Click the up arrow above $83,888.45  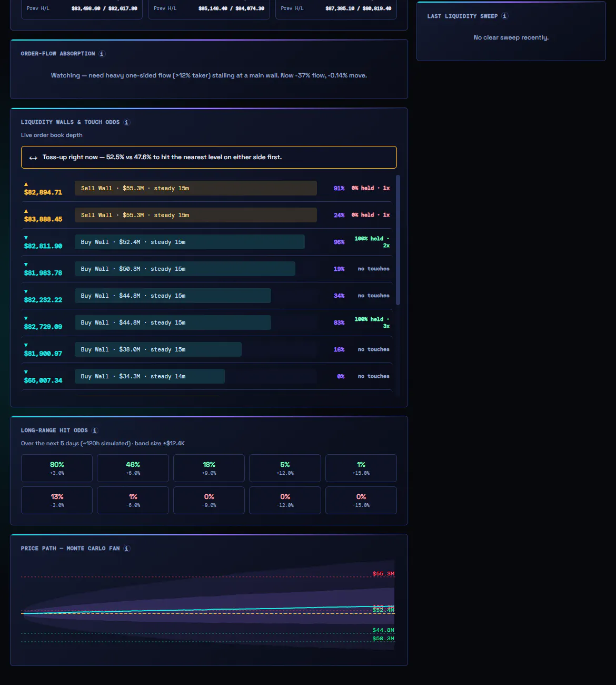[26, 211]
